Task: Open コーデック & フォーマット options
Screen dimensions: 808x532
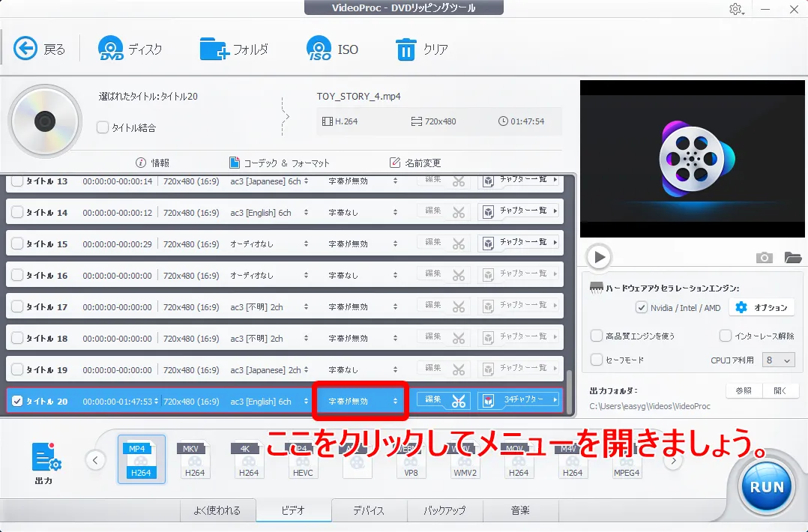Action: (x=280, y=163)
